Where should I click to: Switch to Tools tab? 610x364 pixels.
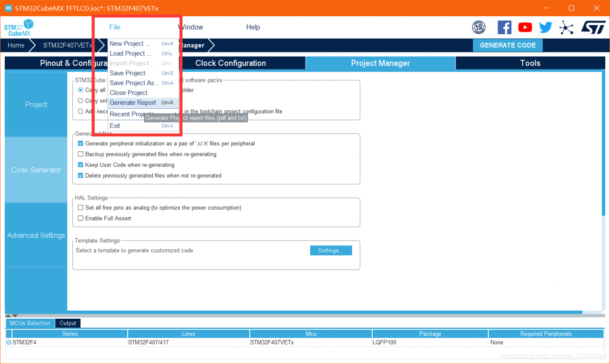pos(530,63)
